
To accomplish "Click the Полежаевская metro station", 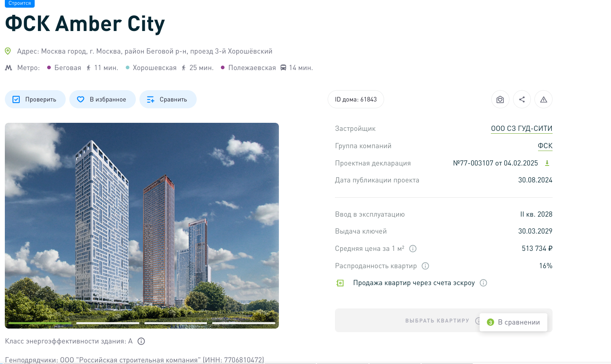I will [x=252, y=68].
